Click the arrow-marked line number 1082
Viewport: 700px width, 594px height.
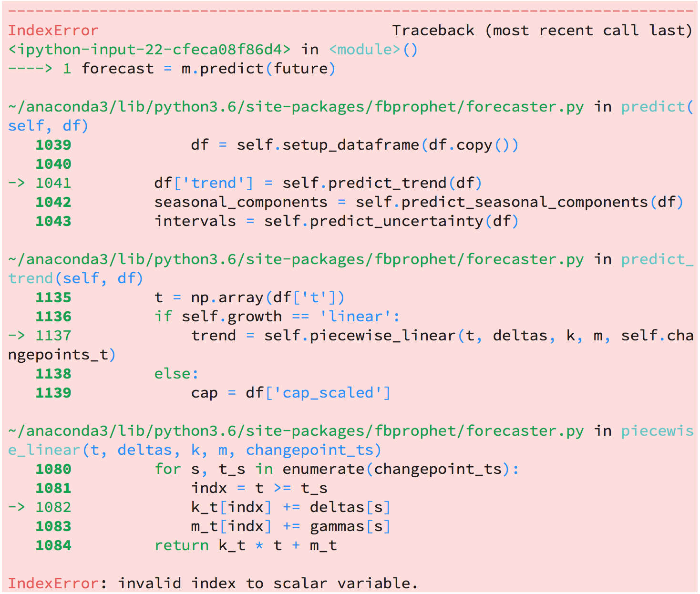pyautogui.click(x=53, y=507)
